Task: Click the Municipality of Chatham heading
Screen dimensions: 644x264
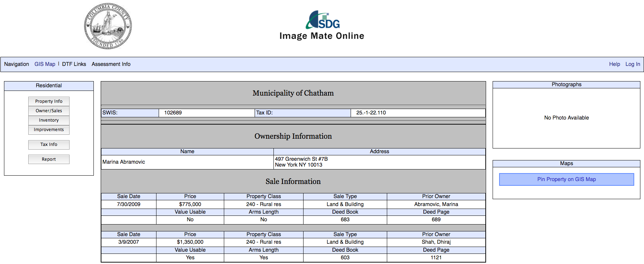Action: pos(293,93)
